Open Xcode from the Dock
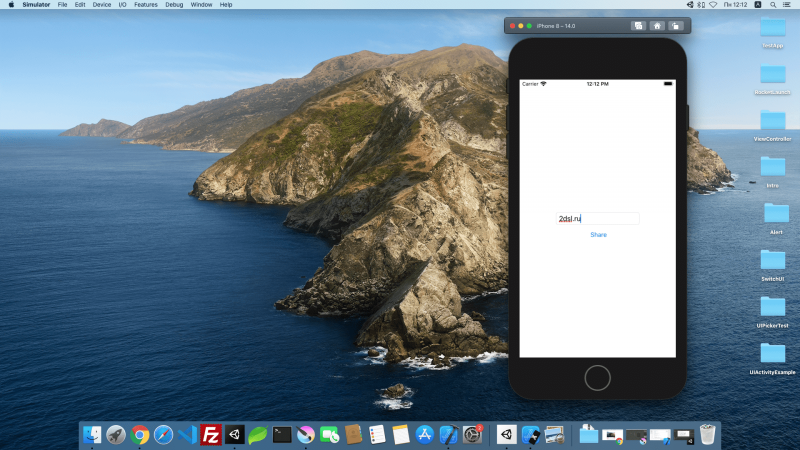This screenshot has width=800, height=450. coord(448,435)
